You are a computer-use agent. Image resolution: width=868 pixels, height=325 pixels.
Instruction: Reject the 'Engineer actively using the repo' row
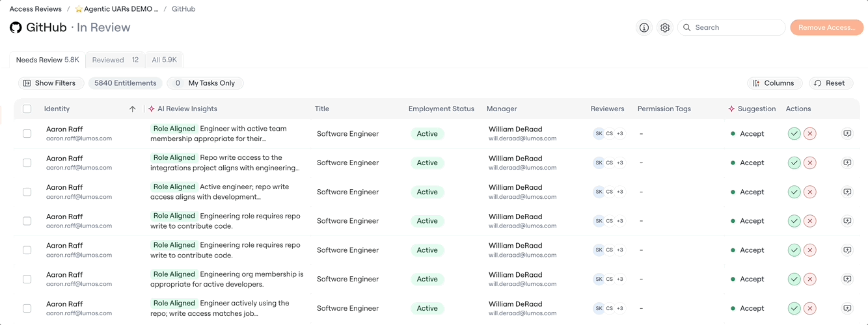coord(810,308)
